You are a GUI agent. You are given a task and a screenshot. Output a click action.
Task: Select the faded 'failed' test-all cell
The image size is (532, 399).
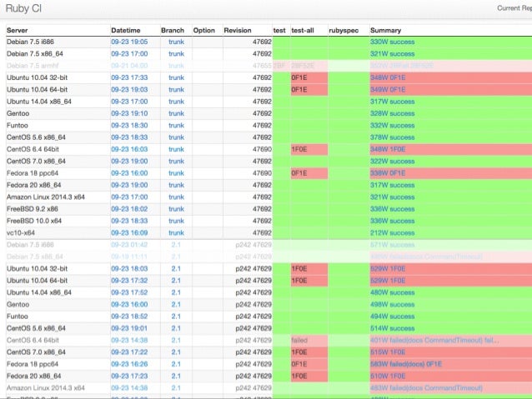coord(309,340)
